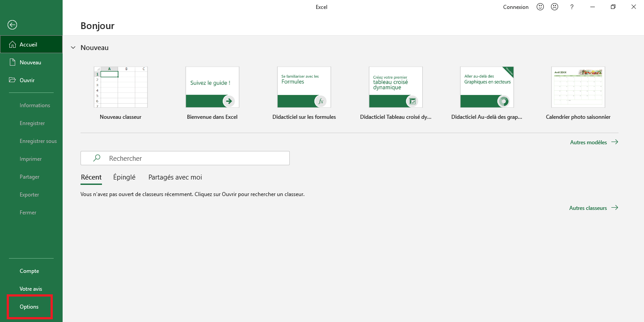Open help with the question mark icon
This screenshot has height=322, width=644.
(572, 7)
